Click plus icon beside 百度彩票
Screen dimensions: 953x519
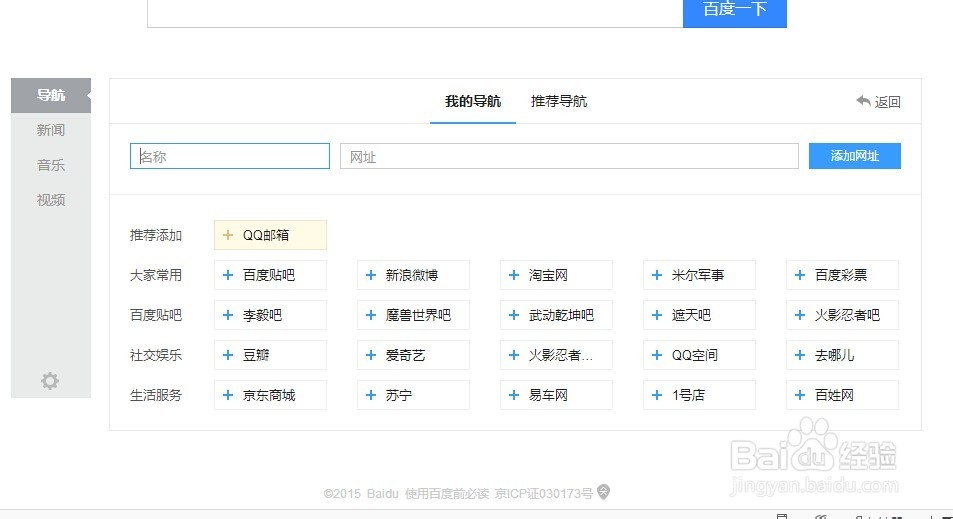(x=800, y=275)
